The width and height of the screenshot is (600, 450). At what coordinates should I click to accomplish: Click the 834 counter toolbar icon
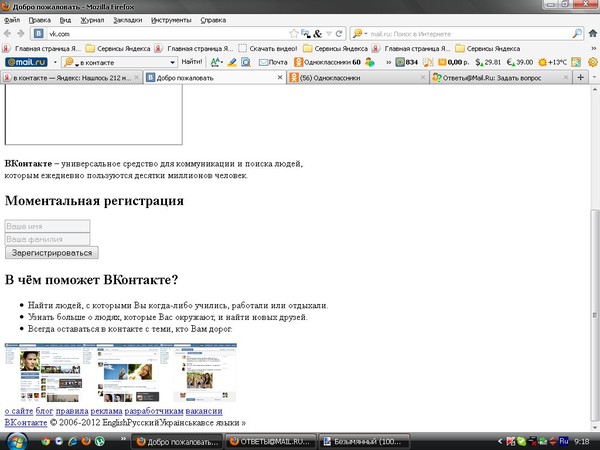tap(406, 62)
